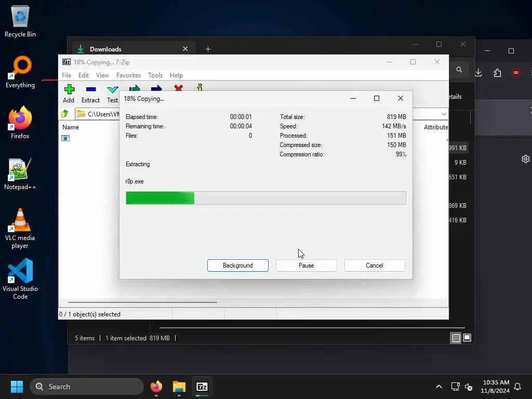This screenshot has height=399, width=532.
Task: Open the File menu in 7-Zip
Action: [x=66, y=75]
